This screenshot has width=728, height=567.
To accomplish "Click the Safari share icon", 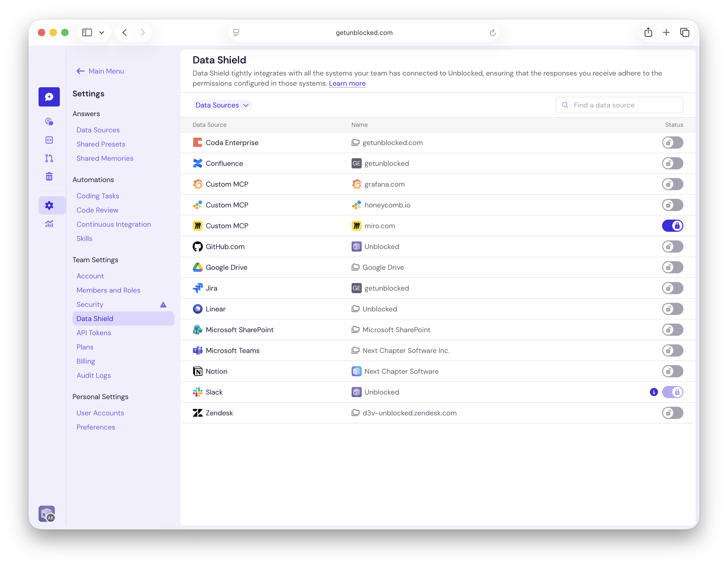I will click(648, 32).
